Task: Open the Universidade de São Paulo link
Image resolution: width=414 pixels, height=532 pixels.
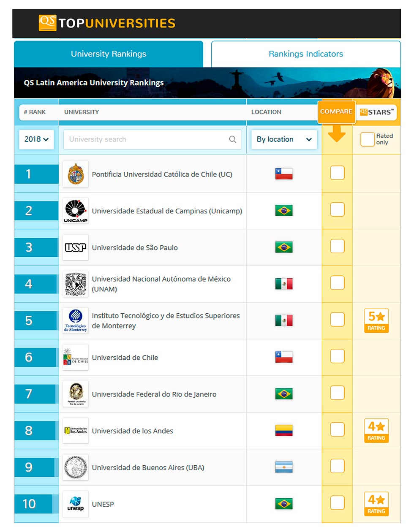Action: pyautogui.click(x=135, y=248)
